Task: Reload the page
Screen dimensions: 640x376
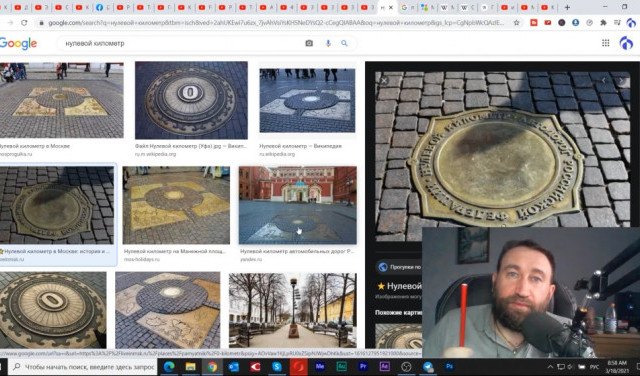Action: 24,23
